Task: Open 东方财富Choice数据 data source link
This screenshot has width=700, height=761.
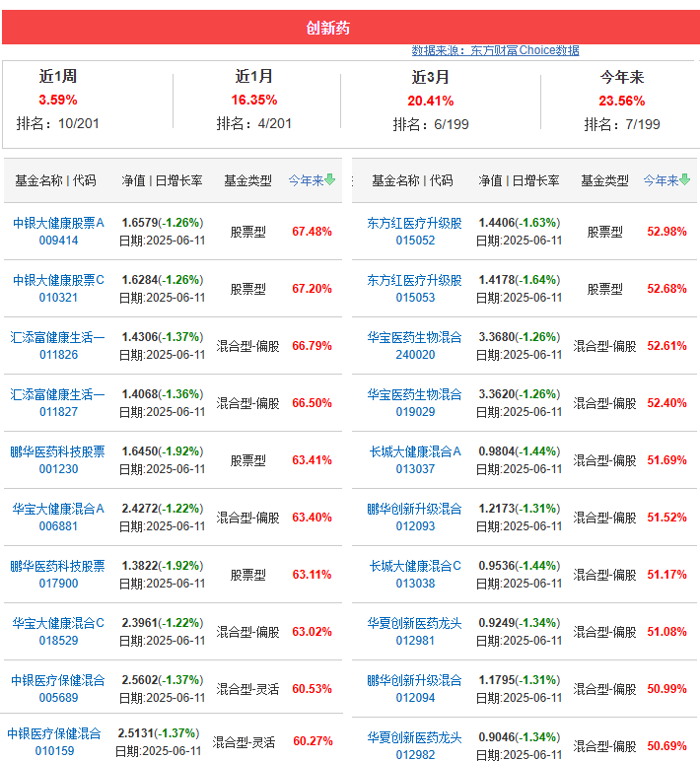Action: [x=495, y=50]
